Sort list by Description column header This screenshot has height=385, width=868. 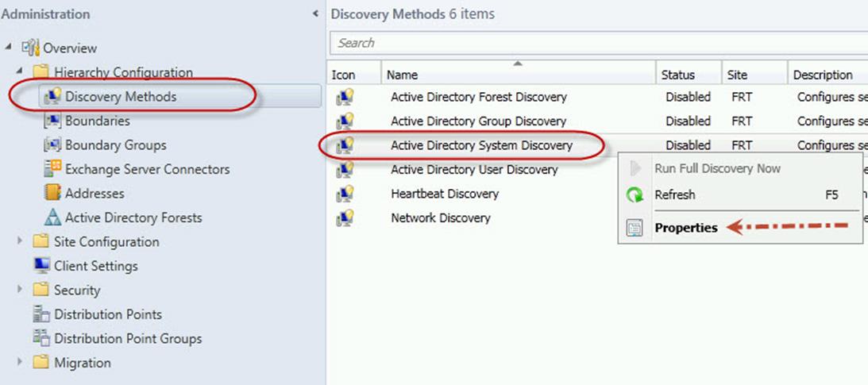point(827,74)
